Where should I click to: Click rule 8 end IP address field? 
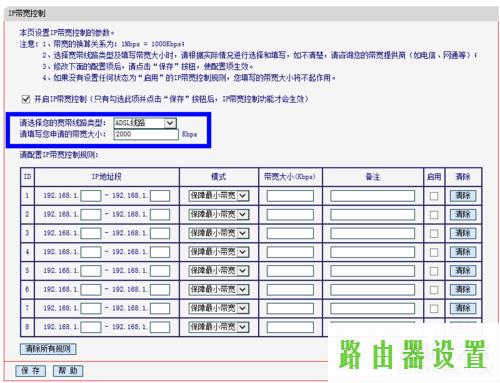pos(160,327)
